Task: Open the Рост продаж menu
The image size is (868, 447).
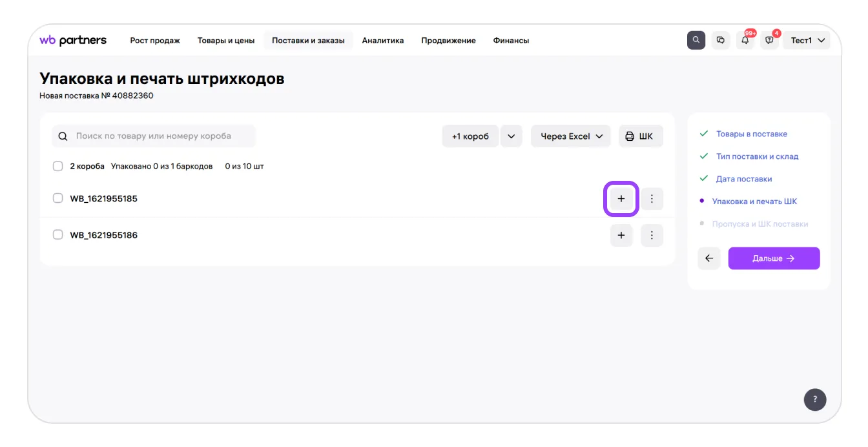Action: point(155,40)
